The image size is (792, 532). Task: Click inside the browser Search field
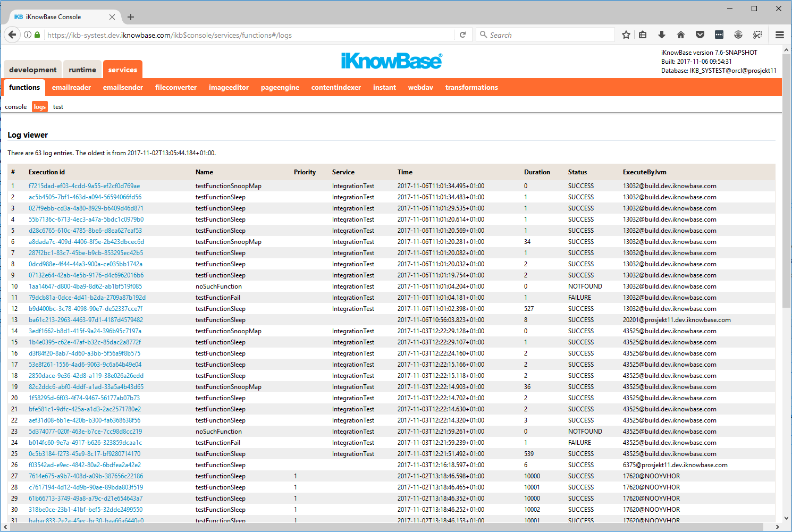[545, 35]
